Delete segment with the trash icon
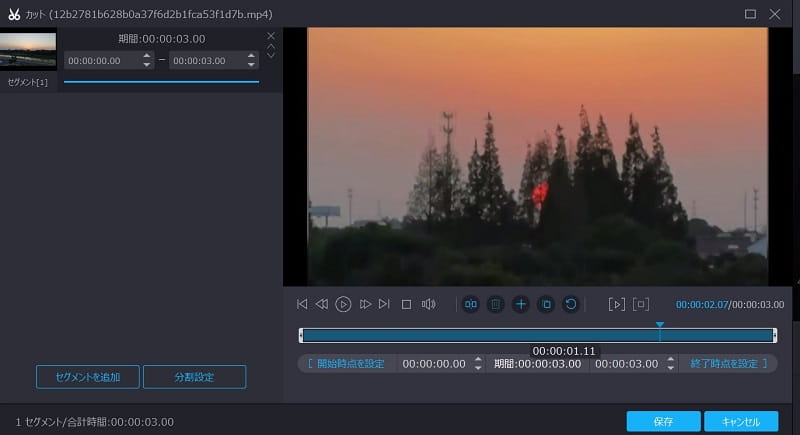 point(495,304)
